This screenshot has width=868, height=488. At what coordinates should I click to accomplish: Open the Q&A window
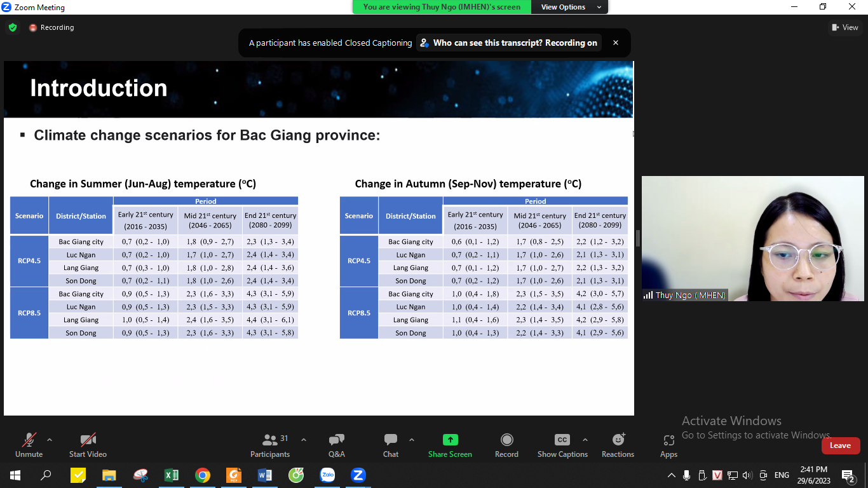pos(336,445)
